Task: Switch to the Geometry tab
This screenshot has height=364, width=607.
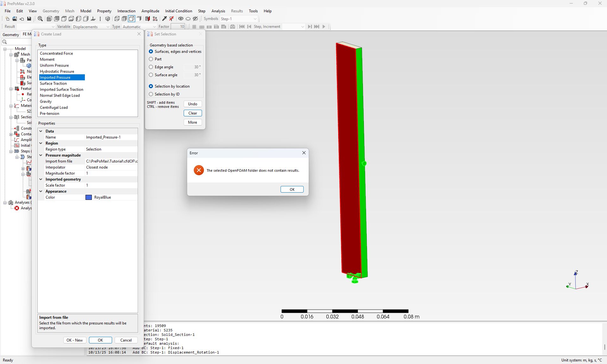Action: click(x=11, y=34)
